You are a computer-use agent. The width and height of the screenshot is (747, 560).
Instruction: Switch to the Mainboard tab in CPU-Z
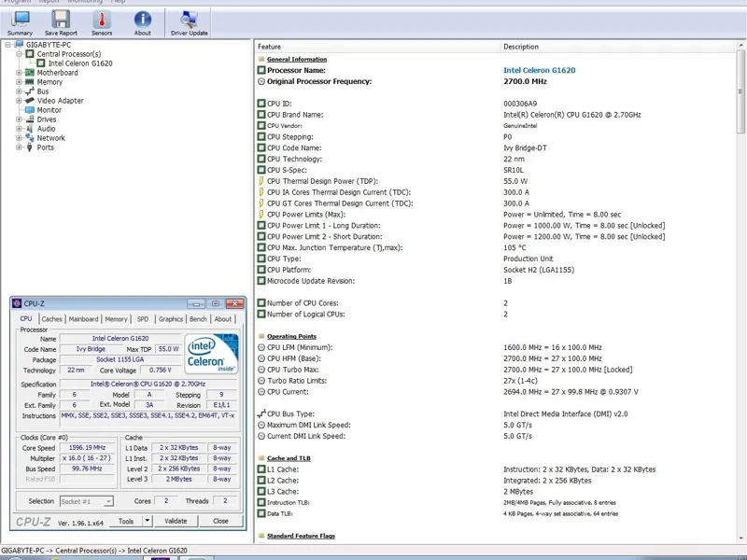pos(83,319)
